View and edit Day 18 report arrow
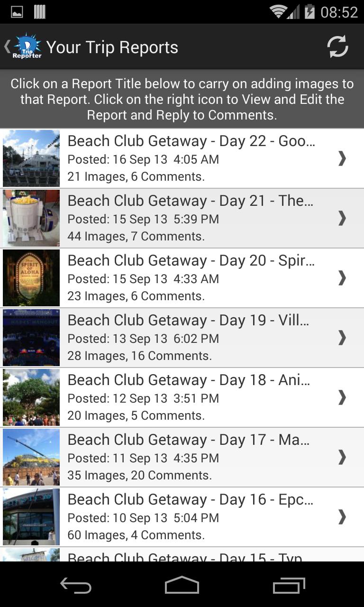Image resolution: width=364 pixels, height=607 pixels. [342, 397]
